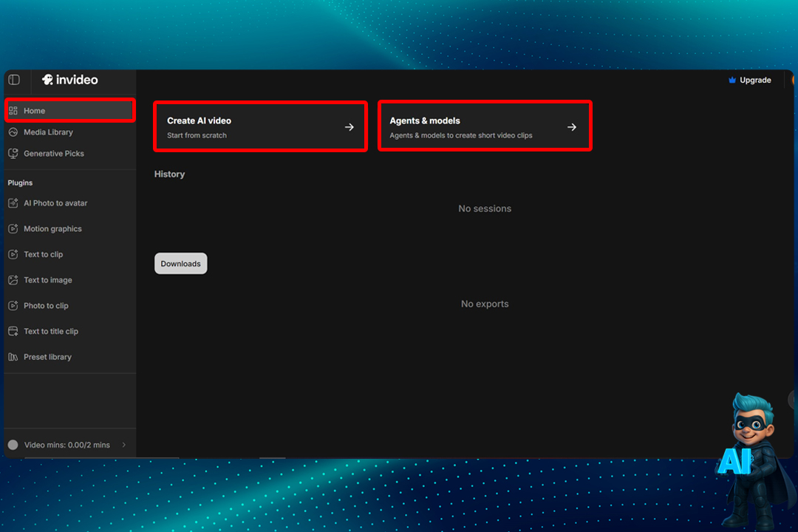The height and width of the screenshot is (532, 798).
Task: Select the Motion graphics plugin icon
Action: tap(13, 229)
